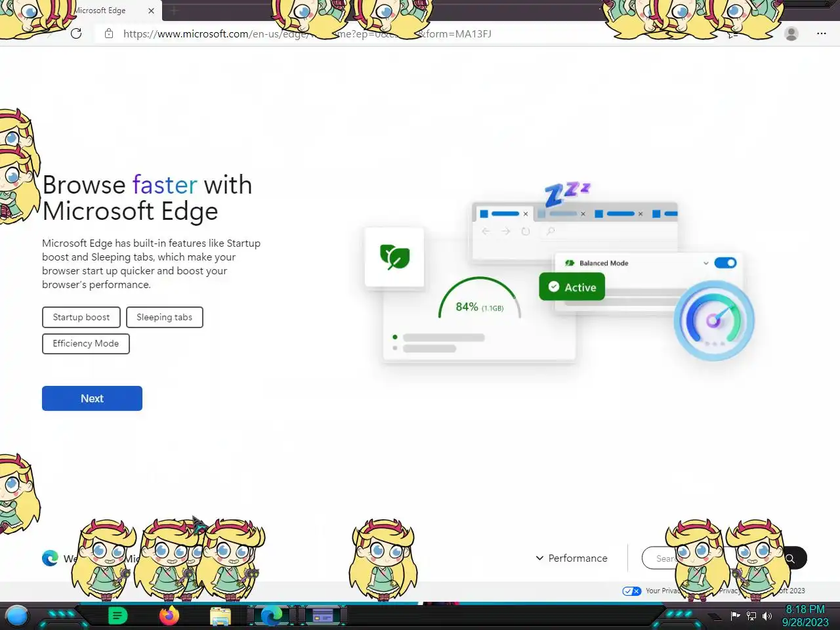
Task: Open File Explorer from the taskbar
Action: [220, 616]
